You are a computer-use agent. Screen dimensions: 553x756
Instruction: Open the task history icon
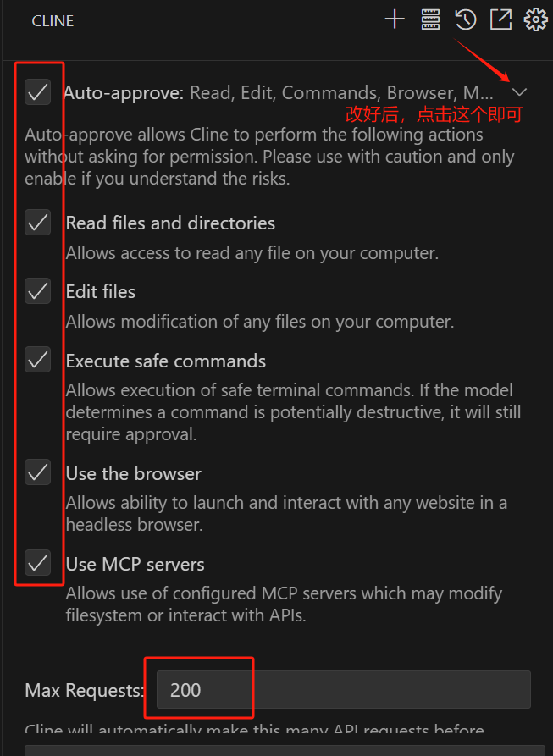(x=465, y=19)
